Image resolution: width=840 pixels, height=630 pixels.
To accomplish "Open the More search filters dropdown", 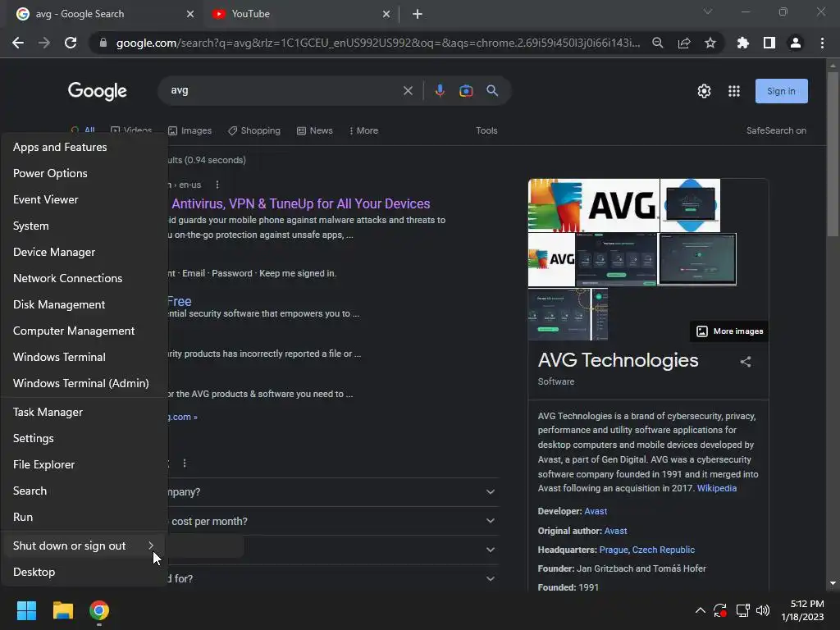I will point(363,130).
